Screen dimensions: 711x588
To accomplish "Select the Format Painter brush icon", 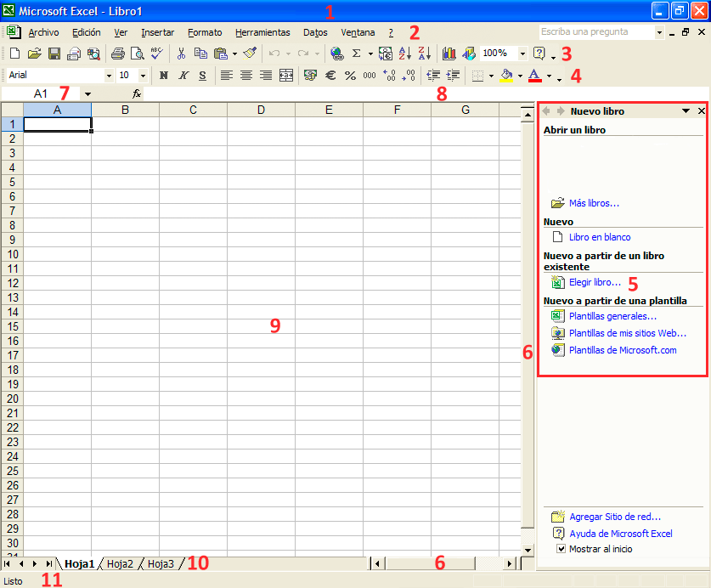I will [250, 54].
